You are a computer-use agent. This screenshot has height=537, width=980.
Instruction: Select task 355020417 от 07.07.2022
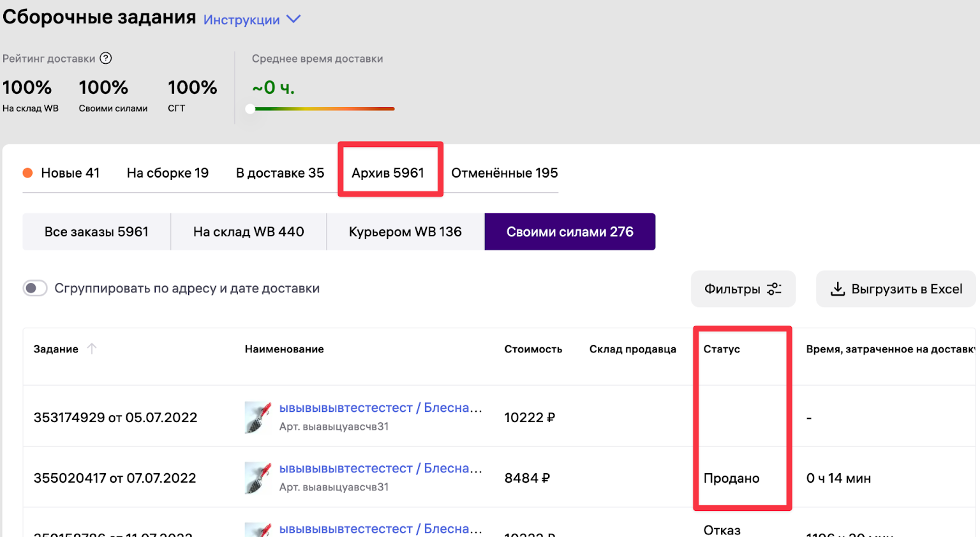115,478
